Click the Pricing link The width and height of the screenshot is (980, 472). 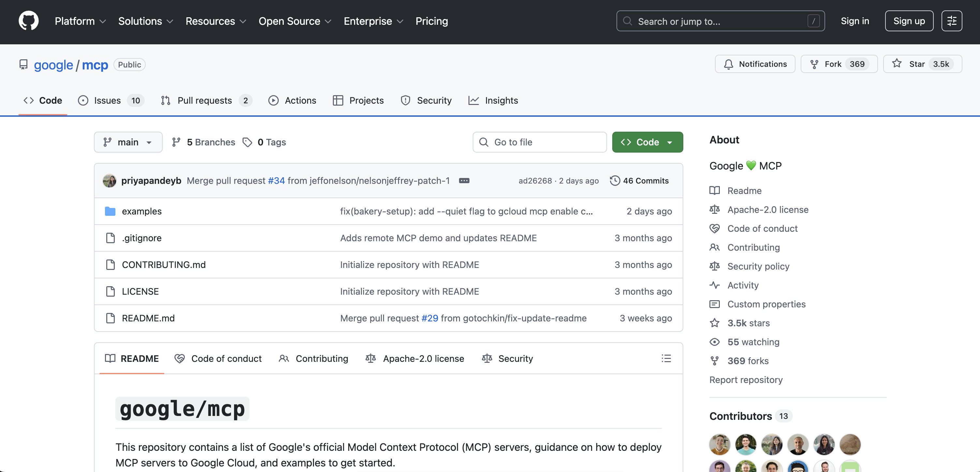pyautogui.click(x=431, y=21)
